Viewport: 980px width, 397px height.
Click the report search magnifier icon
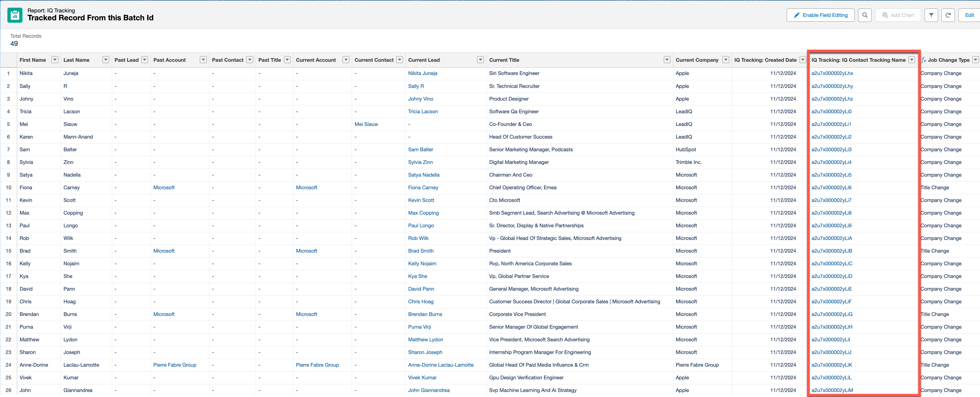point(865,15)
